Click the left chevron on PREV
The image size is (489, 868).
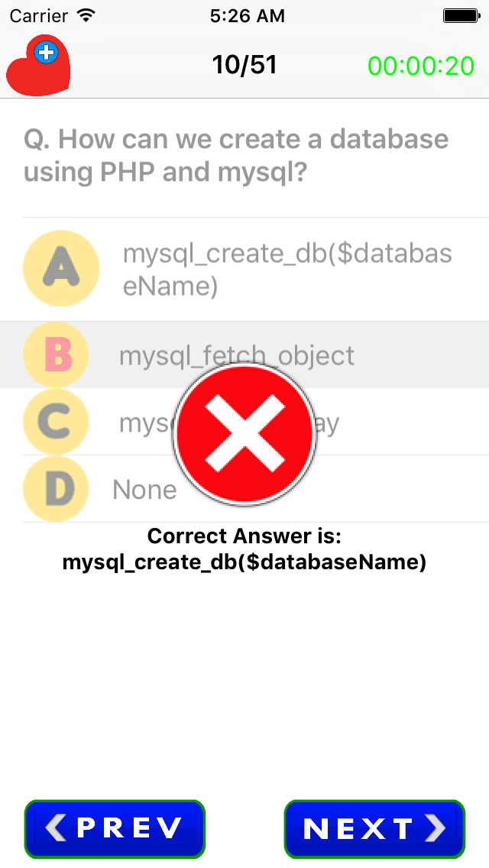[x=56, y=828]
